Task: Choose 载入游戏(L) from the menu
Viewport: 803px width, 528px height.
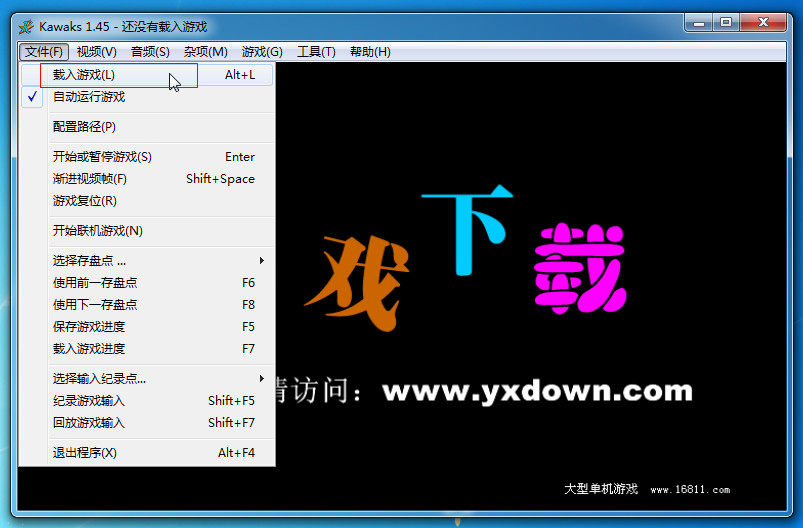Action: pos(147,75)
